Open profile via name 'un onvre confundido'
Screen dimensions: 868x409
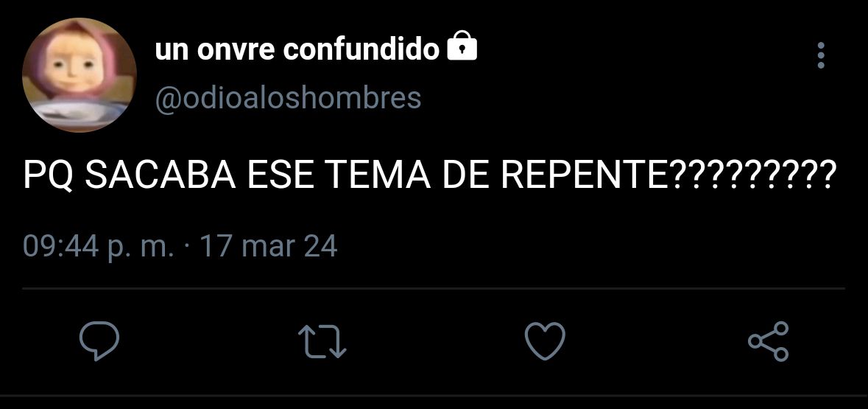point(297,50)
